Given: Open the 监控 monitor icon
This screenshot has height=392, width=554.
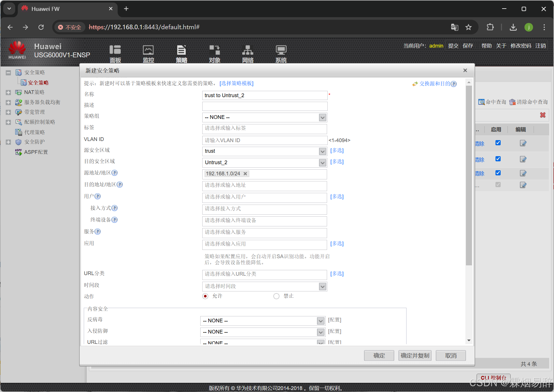Looking at the screenshot, I should click(148, 50).
